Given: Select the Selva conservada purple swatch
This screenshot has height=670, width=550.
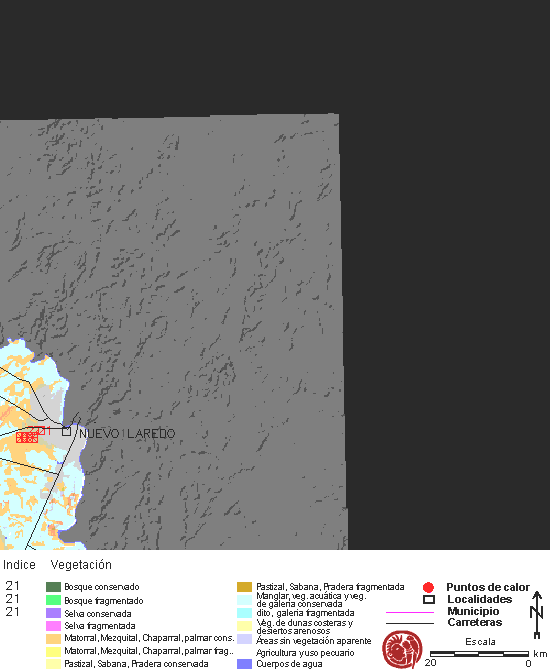Looking at the screenshot, I should (53, 613).
